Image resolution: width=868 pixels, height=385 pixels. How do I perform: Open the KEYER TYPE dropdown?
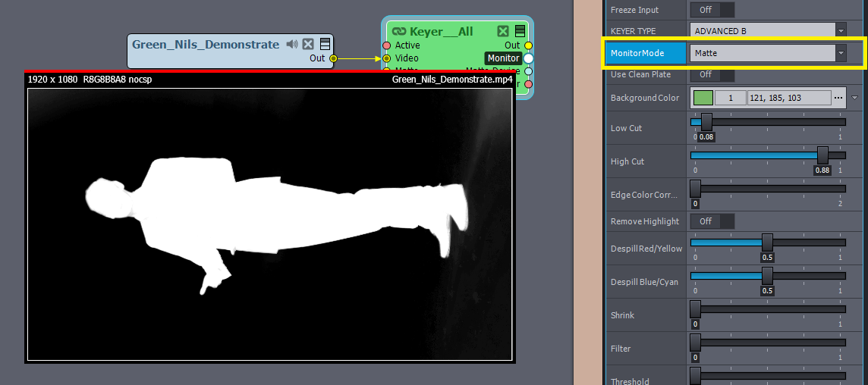(x=769, y=30)
